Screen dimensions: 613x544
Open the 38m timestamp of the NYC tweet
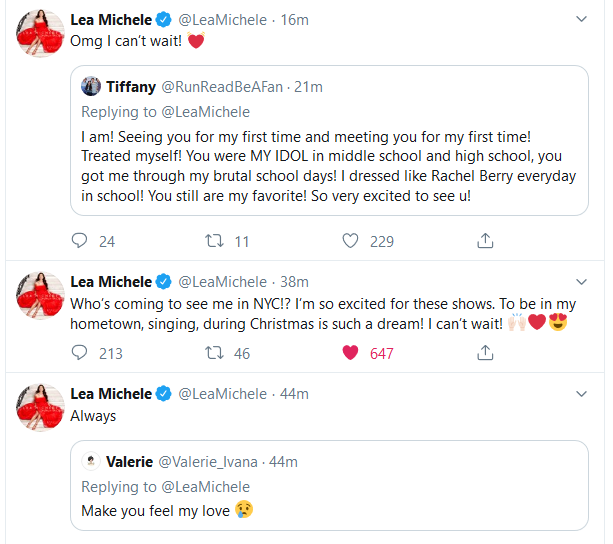click(x=294, y=282)
